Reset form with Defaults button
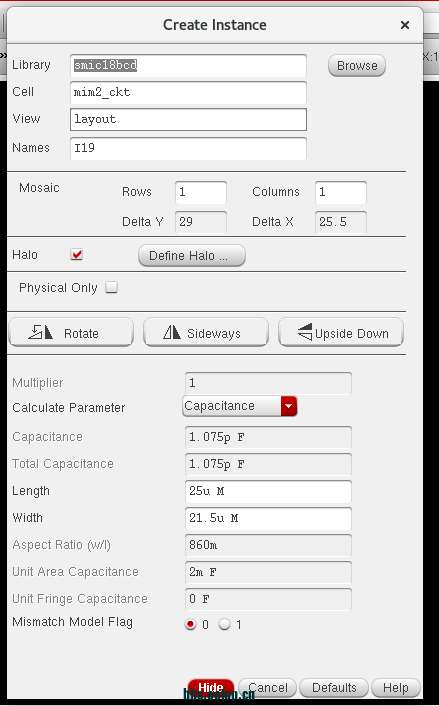Screen dimensions: 439x706 pyautogui.click(x=334, y=688)
